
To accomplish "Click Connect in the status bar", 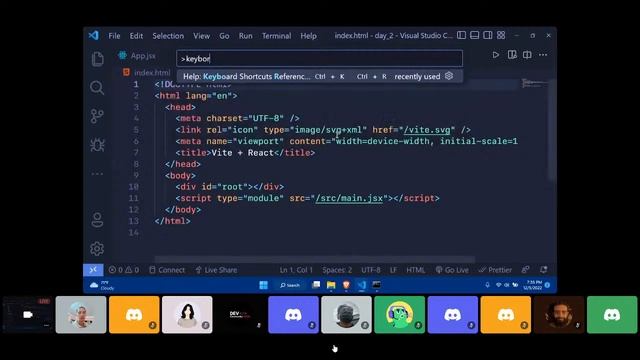I will pyautogui.click(x=167, y=270).
